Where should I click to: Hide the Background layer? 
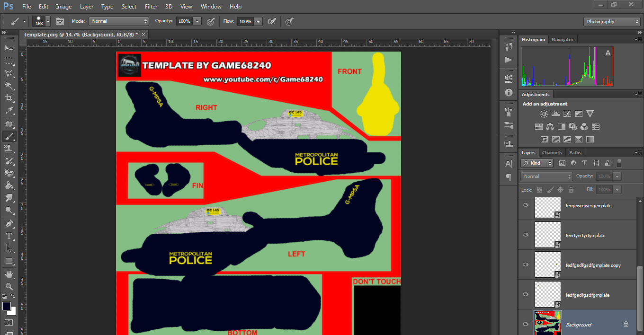click(525, 324)
